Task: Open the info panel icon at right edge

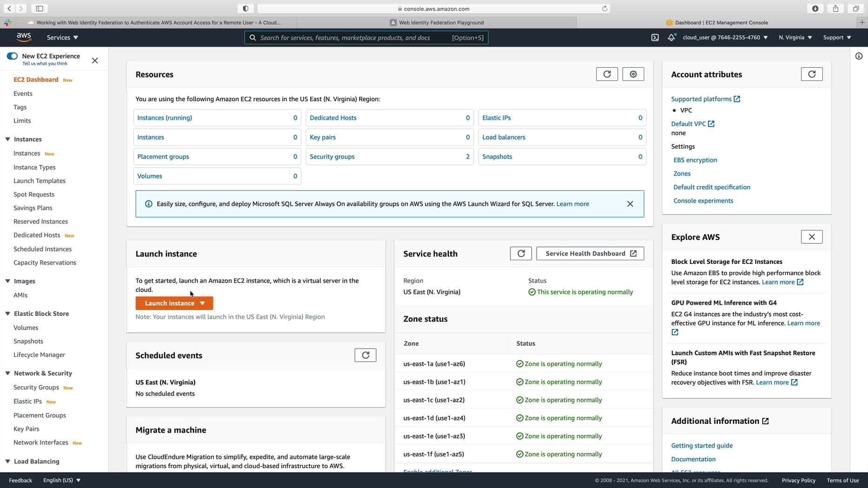Action: [859, 56]
